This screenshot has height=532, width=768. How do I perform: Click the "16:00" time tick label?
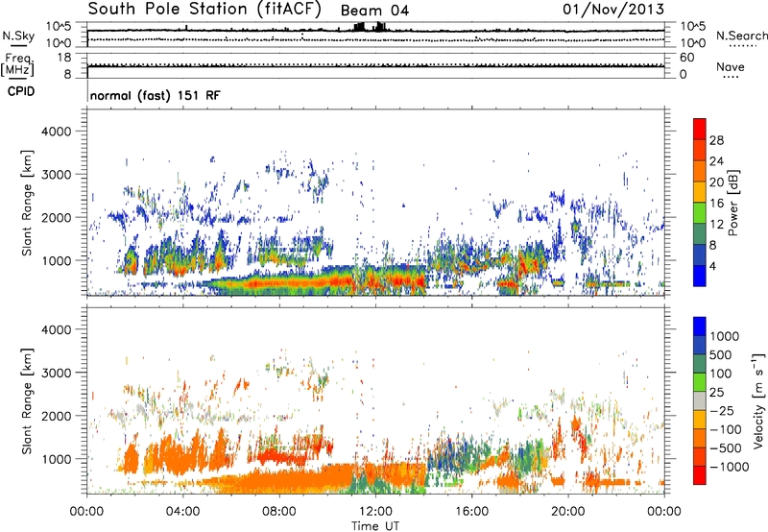[x=471, y=512]
